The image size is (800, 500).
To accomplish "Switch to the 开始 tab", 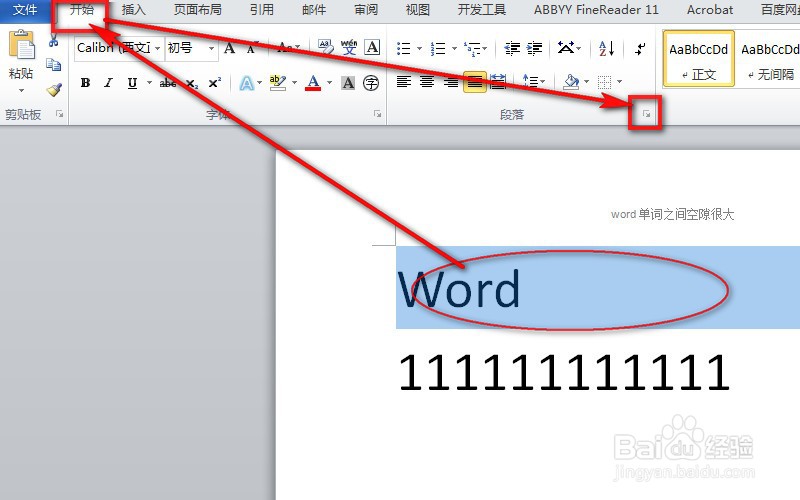I will pyautogui.click(x=82, y=10).
